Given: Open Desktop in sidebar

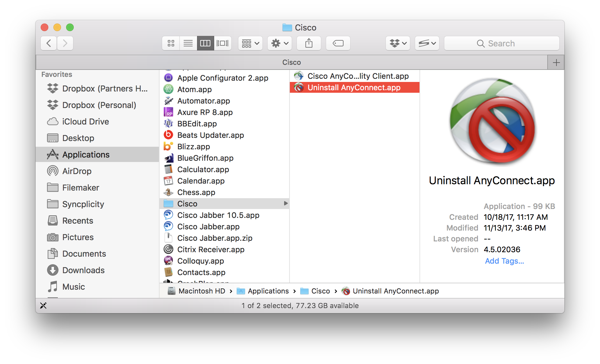Looking at the screenshot, I should pyautogui.click(x=97, y=138).
